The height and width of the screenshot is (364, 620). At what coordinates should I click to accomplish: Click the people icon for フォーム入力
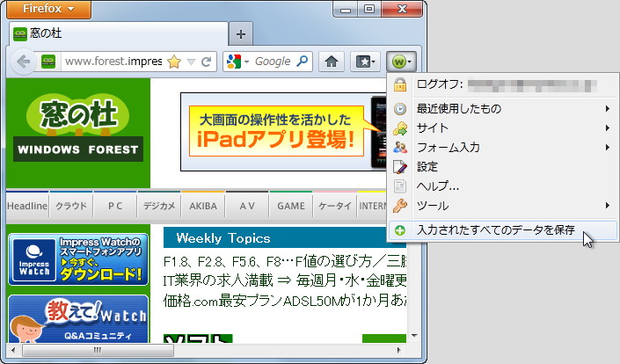[400, 148]
